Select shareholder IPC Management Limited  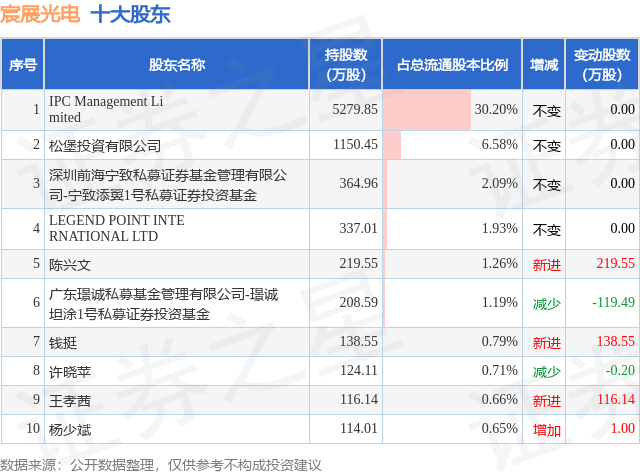(106, 109)
